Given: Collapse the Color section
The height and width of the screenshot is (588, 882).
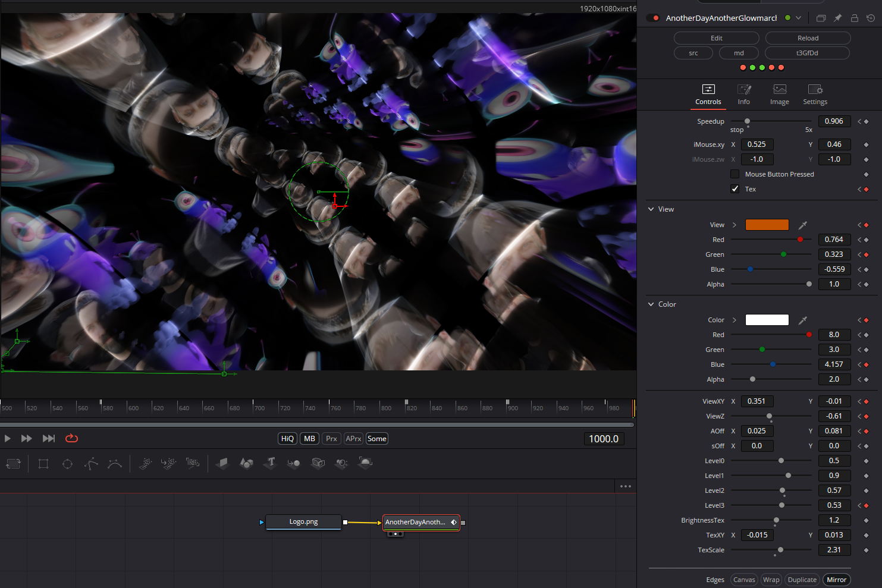Looking at the screenshot, I should point(651,304).
